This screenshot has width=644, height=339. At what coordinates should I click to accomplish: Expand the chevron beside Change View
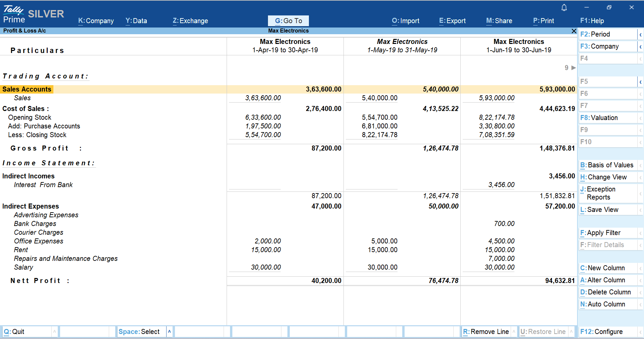(641, 177)
